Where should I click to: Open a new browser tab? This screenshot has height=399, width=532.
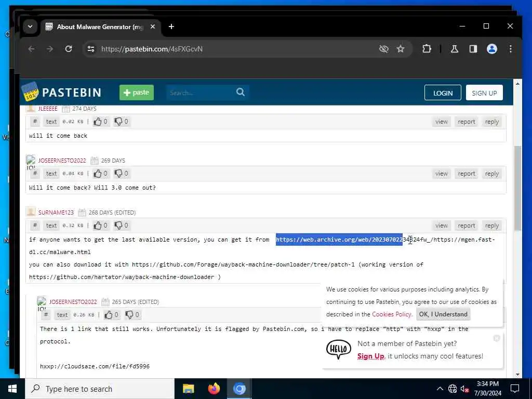coord(171,26)
